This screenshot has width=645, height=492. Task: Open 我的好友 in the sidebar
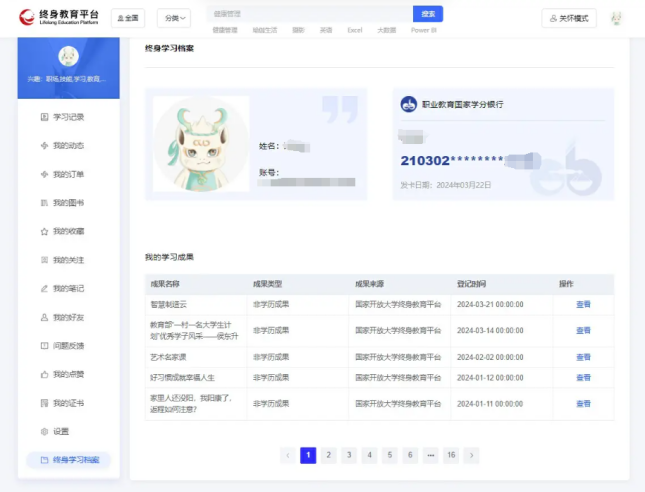tap(68, 317)
